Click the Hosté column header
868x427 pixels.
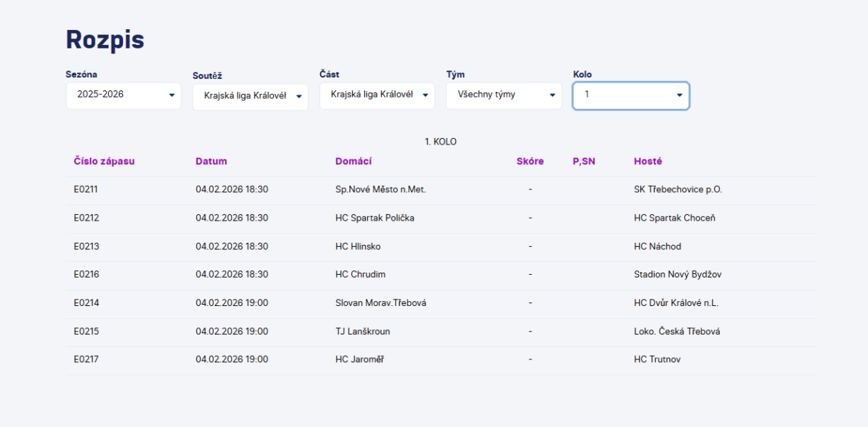tap(647, 162)
